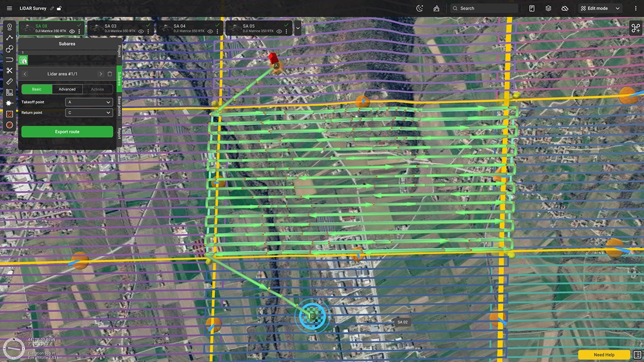Expand the mission cards overflow chevron
Screen dimensions: 644x362
point(298,28)
